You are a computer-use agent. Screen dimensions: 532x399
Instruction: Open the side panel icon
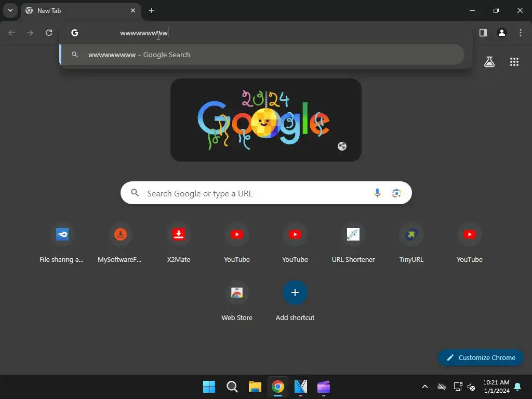[483, 33]
